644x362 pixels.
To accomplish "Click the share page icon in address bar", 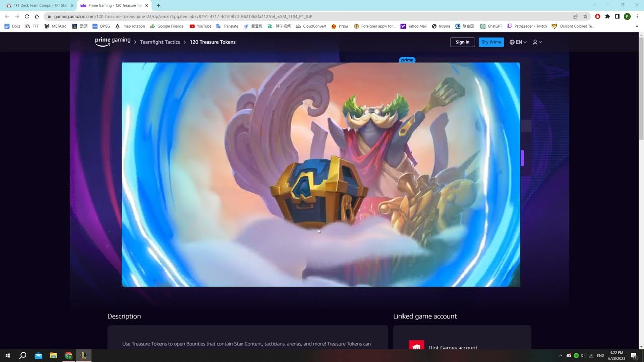I will tap(575, 16).
